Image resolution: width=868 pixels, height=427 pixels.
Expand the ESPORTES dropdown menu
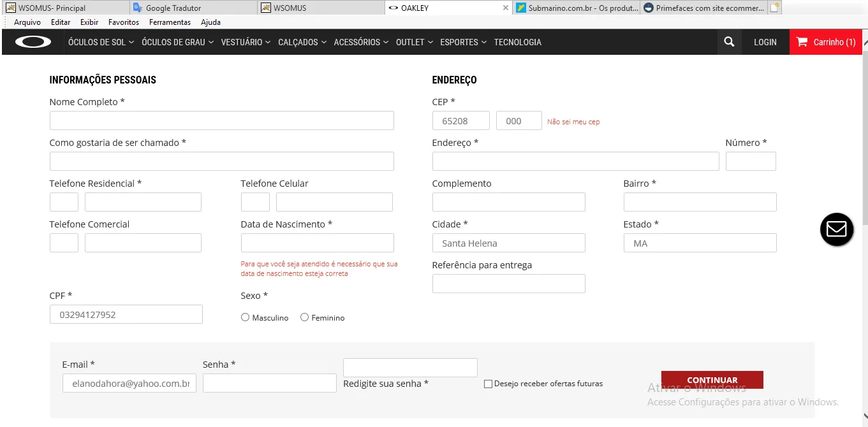(463, 42)
